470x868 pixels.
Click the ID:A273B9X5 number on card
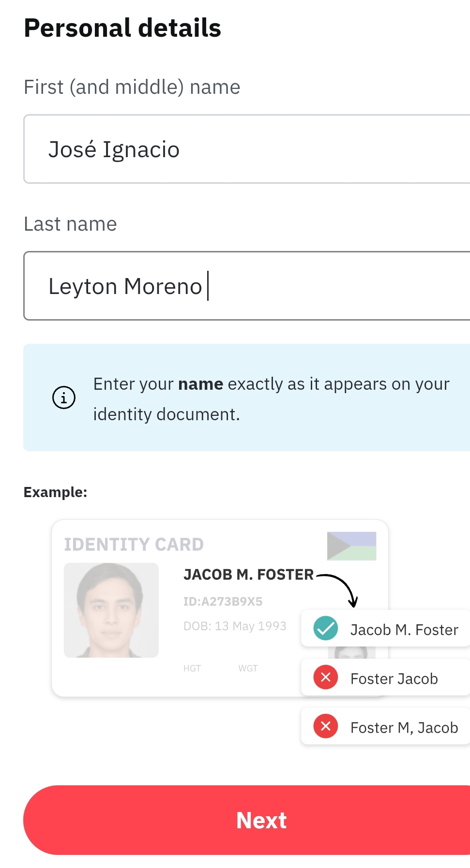(223, 601)
